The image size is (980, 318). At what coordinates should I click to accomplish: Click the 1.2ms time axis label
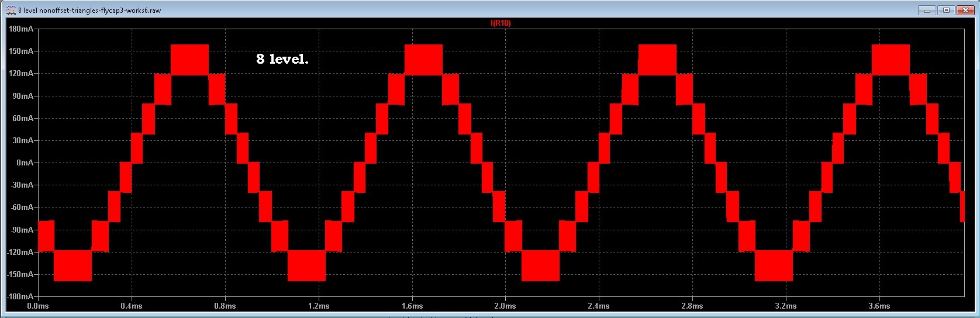(319, 306)
